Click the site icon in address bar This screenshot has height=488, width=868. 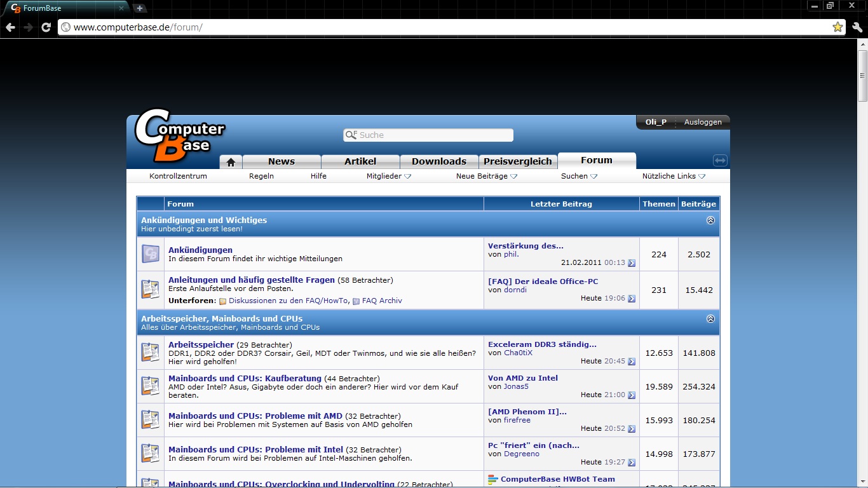[65, 27]
